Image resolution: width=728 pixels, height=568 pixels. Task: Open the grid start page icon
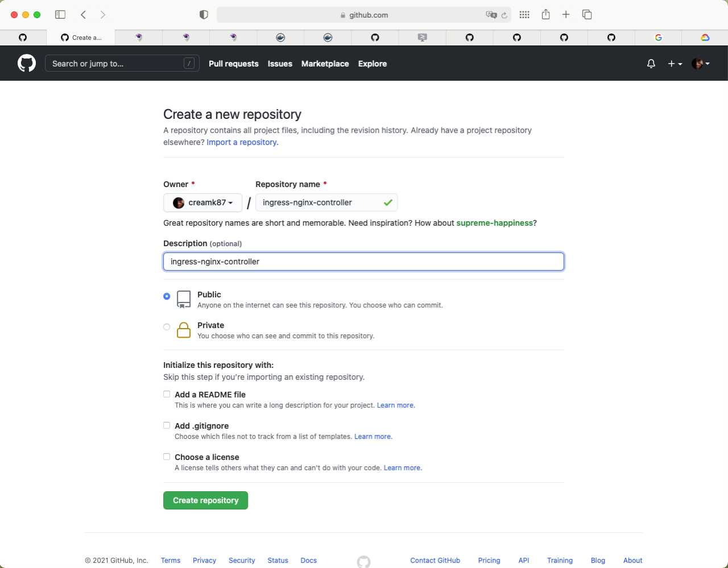524,15
